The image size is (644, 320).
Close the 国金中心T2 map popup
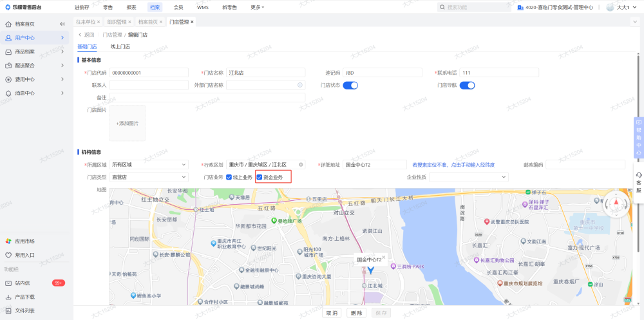(x=384, y=257)
